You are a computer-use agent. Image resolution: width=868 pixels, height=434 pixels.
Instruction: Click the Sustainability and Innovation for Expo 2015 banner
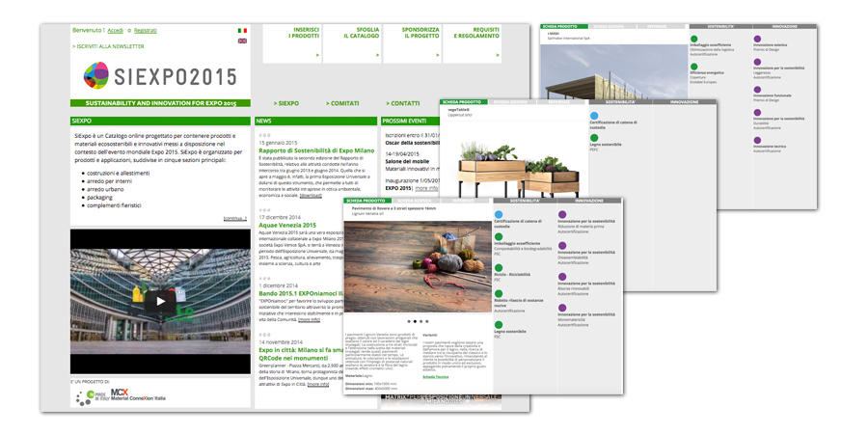pyautogui.click(x=160, y=103)
